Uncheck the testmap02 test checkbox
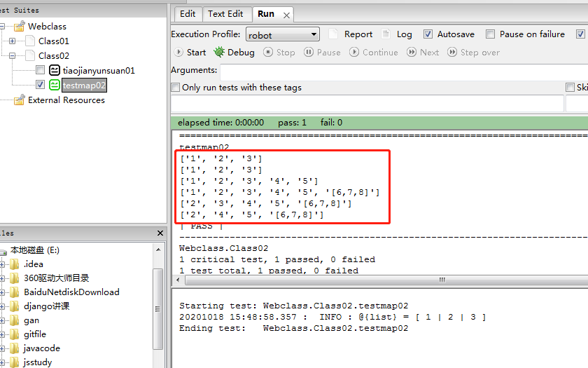 (x=40, y=85)
